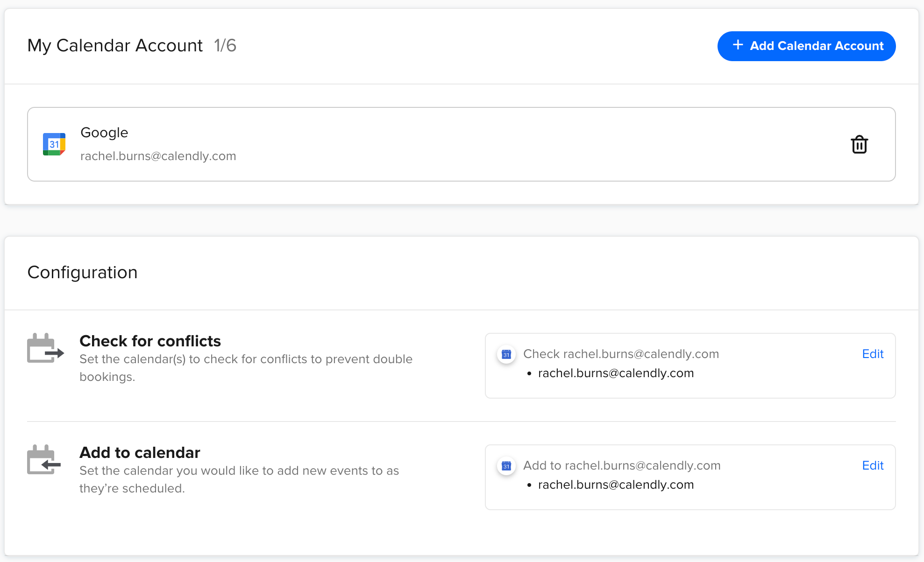Click the plus icon in Add Calendar Account
Image resolution: width=924 pixels, height=562 pixels.
(x=738, y=45)
